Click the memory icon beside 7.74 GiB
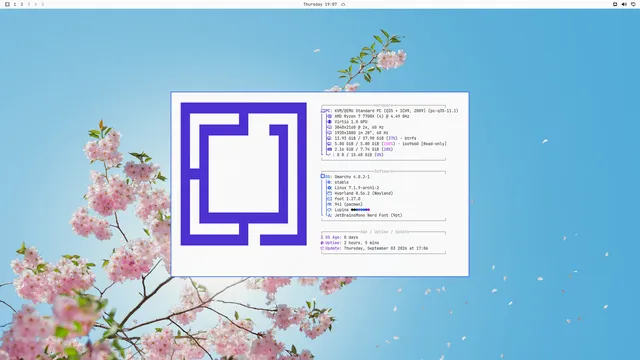The image size is (640, 360). click(x=330, y=149)
